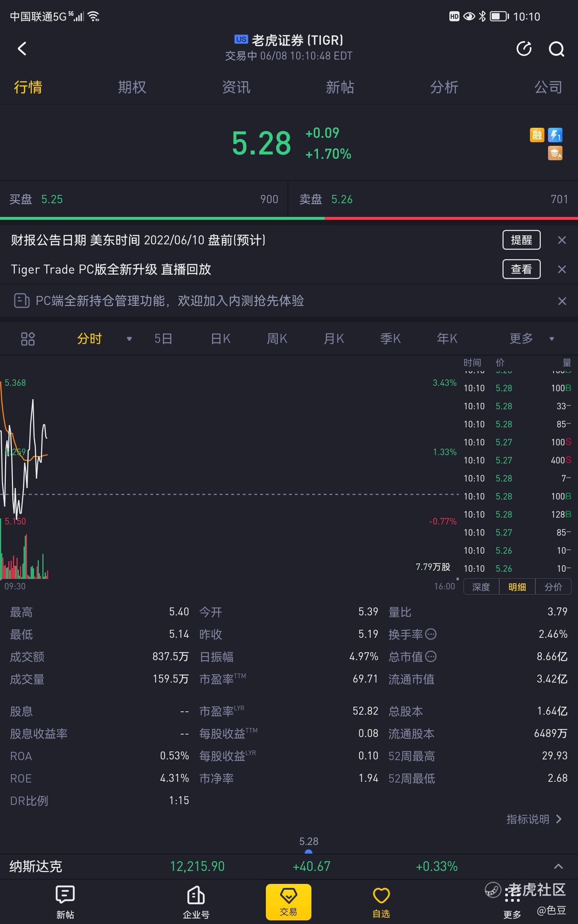Switch to 分价 price distribution view
Viewport: 578px width, 924px height.
point(553,587)
